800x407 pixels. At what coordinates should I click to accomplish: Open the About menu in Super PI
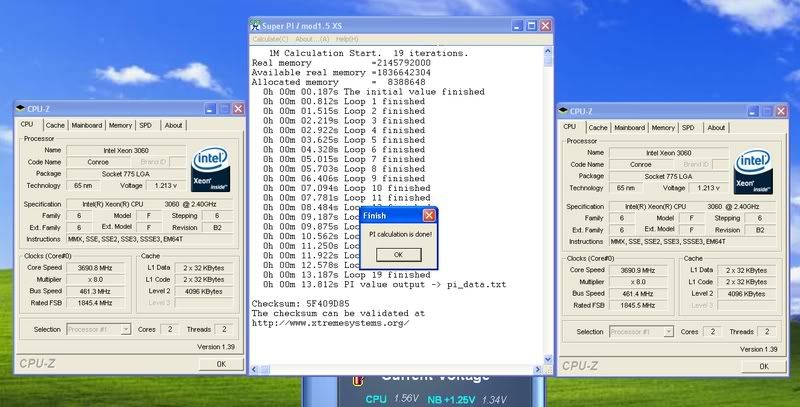click(x=312, y=39)
